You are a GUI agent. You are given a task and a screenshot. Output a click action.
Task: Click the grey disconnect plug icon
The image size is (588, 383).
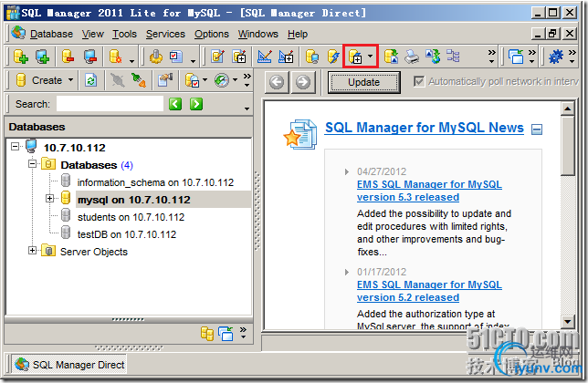tap(118, 80)
